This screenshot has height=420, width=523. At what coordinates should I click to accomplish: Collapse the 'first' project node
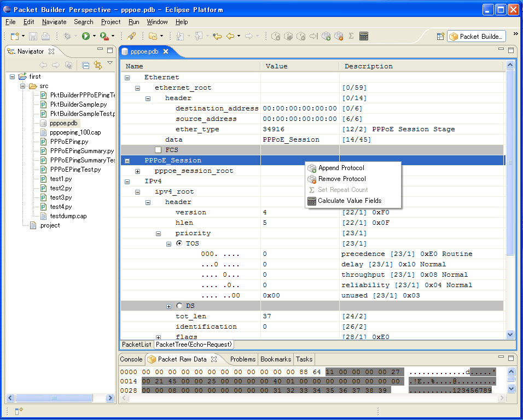pos(13,77)
